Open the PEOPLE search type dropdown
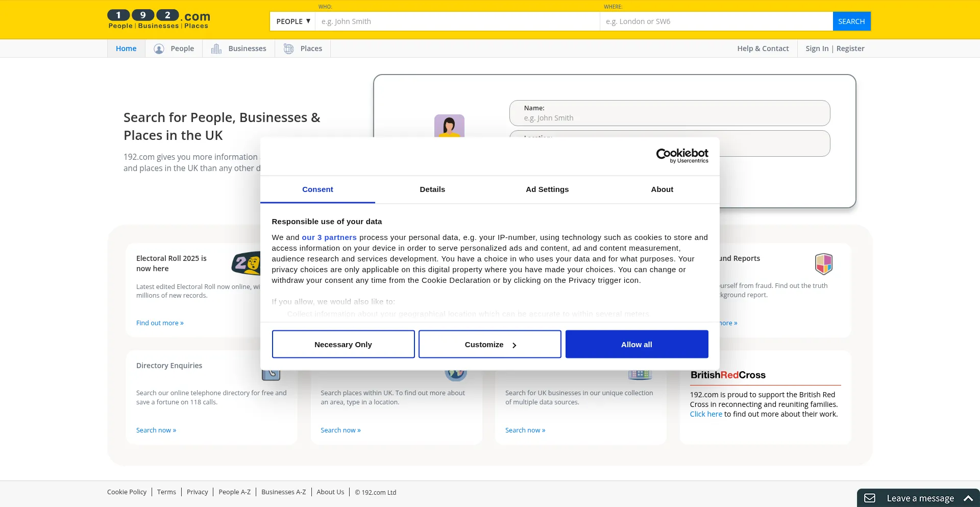 [293, 21]
